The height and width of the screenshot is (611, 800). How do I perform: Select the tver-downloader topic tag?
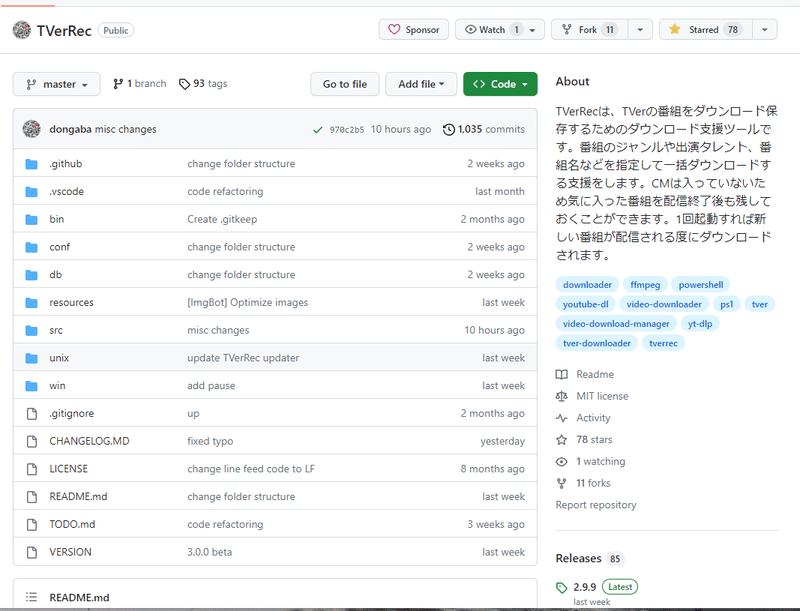click(x=596, y=343)
